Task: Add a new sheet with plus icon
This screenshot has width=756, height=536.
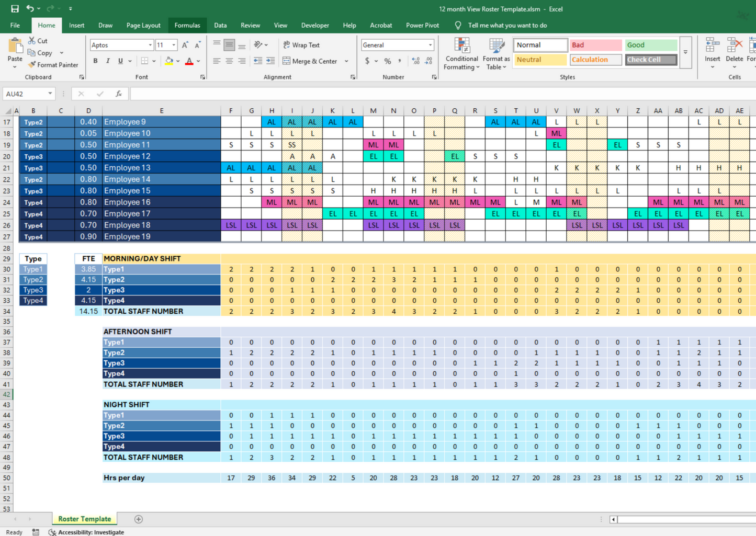Action: point(139,519)
